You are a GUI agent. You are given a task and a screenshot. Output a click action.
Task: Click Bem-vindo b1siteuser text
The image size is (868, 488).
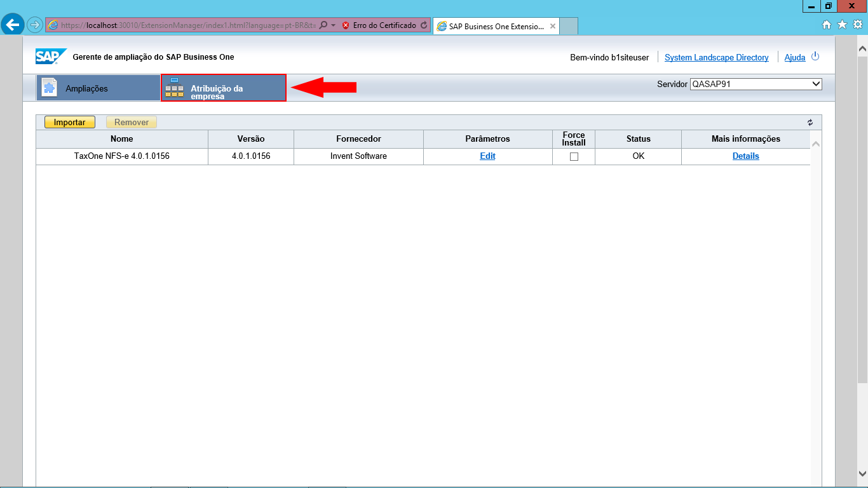tap(609, 57)
